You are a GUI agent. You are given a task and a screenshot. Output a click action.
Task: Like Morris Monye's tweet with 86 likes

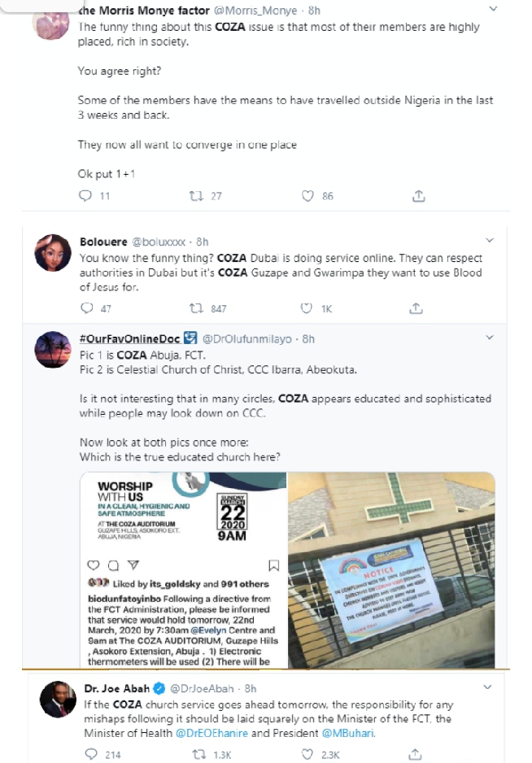coord(307,195)
